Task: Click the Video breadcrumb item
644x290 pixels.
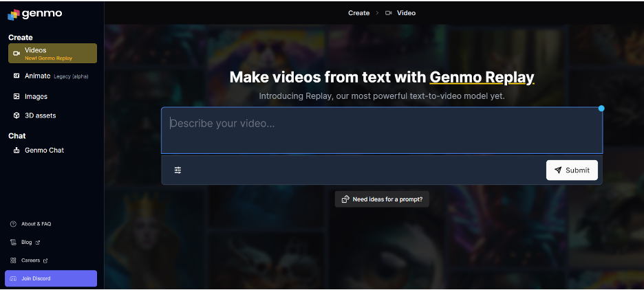Action: click(x=400, y=13)
